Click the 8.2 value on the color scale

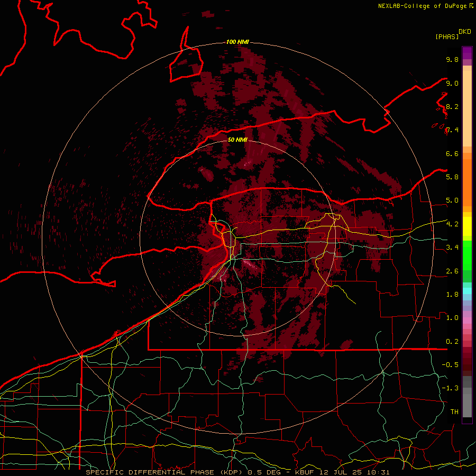coord(452,106)
